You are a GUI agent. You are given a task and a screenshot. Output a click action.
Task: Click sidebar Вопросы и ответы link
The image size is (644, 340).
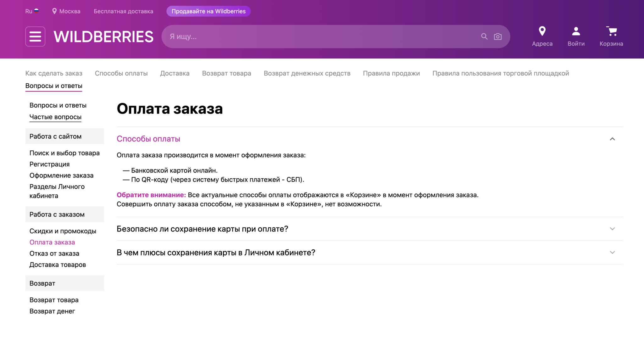coord(58,105)
